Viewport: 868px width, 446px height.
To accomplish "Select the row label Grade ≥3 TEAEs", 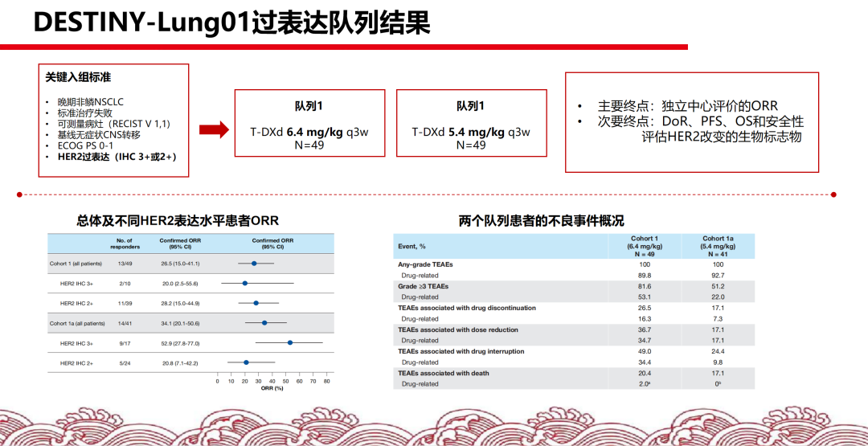I will (424, 286).
